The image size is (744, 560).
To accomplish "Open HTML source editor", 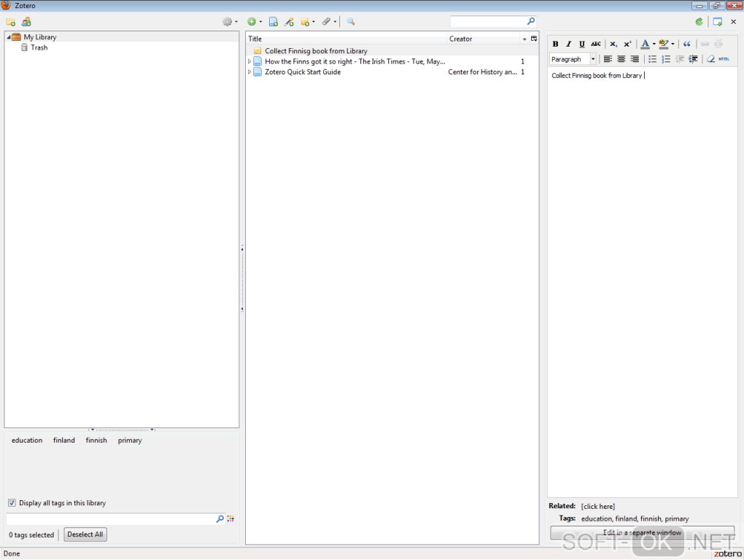I will coord(724,59).
